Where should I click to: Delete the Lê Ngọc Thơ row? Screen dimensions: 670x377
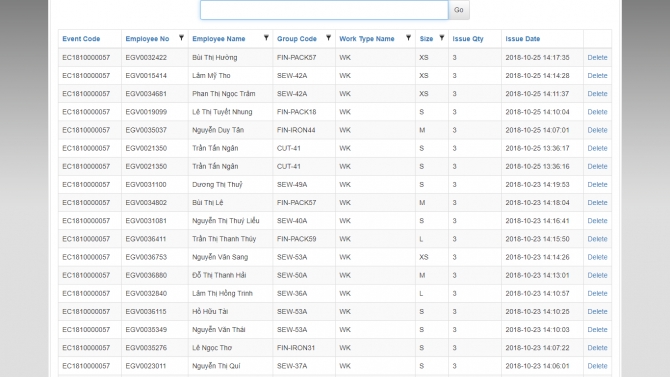597,348
